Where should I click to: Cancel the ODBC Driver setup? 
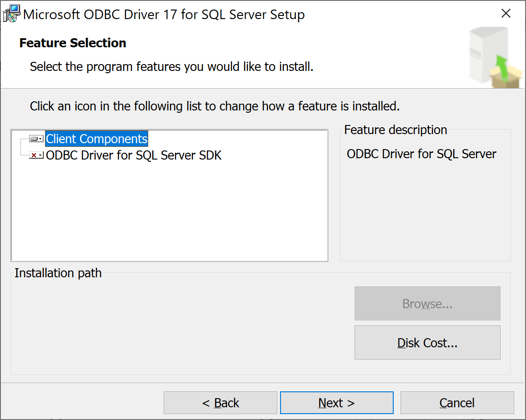coord(457,403)
